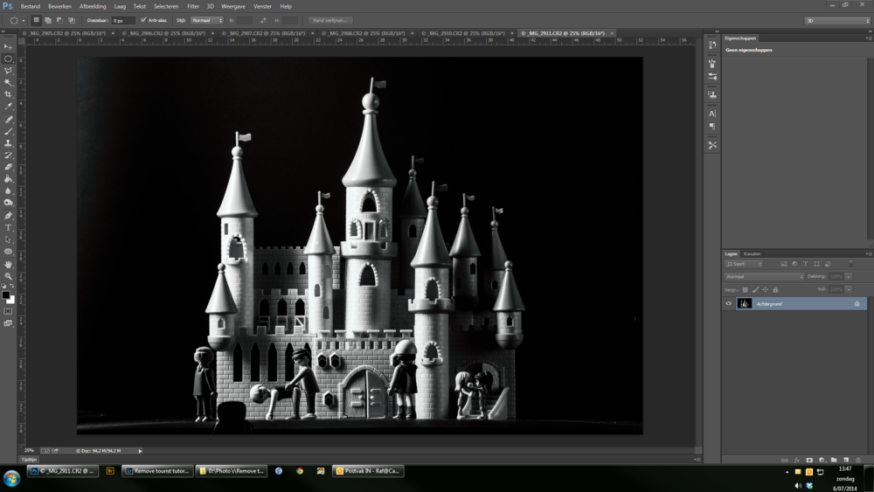The width and height of the screenshot is (874, 492).
Task: Click the foreground color swatch
Action: pos(6,296)
